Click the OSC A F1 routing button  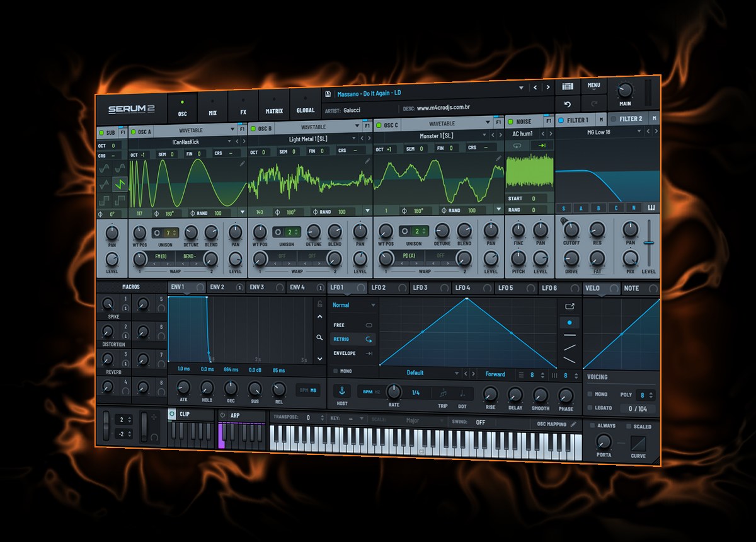tap(242, 129)
